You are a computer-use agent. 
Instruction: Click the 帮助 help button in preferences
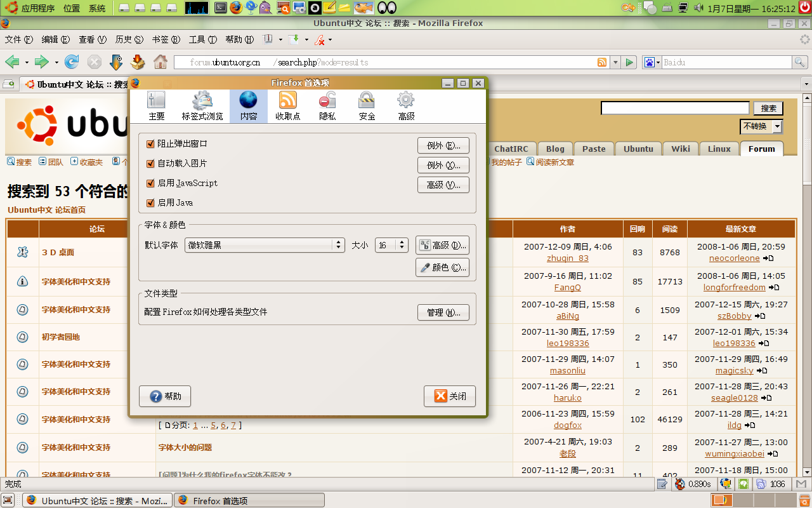(x=165, y=396)
